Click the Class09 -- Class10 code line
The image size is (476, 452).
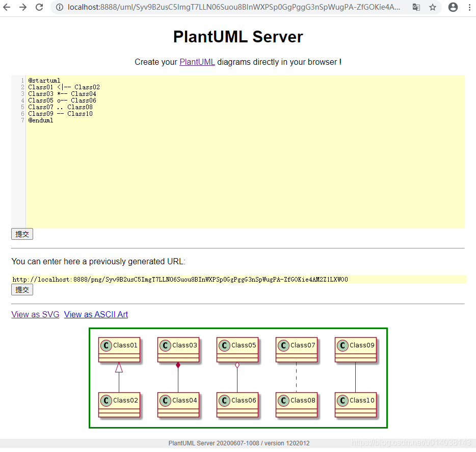coord(61,114)
